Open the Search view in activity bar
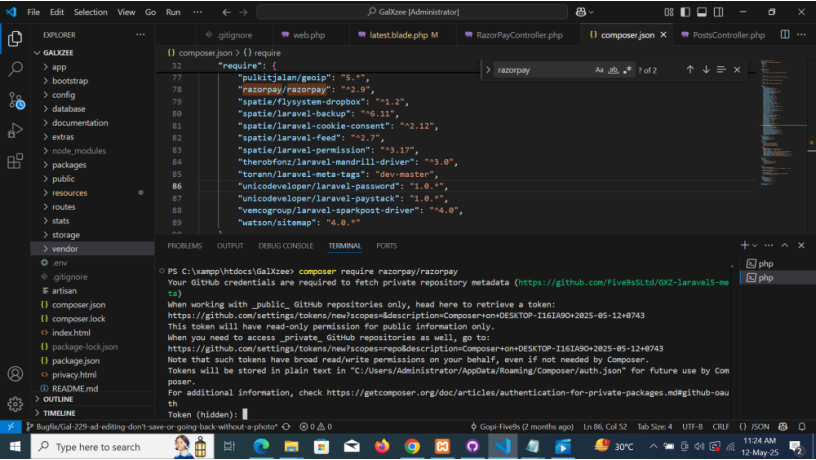Image resolution: width=816 pixels, height=460 pixels. click(16, 69)
